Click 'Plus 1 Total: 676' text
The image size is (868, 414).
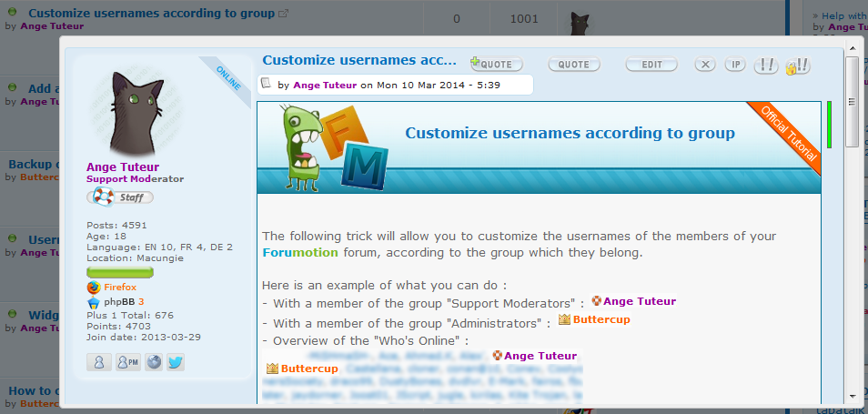click(130, 316)
